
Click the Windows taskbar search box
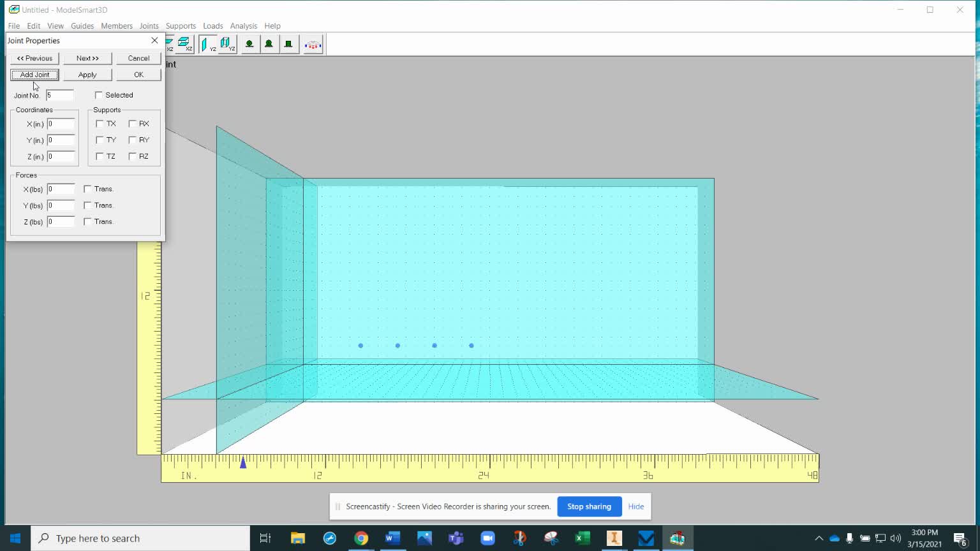click(x=140, y=538)
